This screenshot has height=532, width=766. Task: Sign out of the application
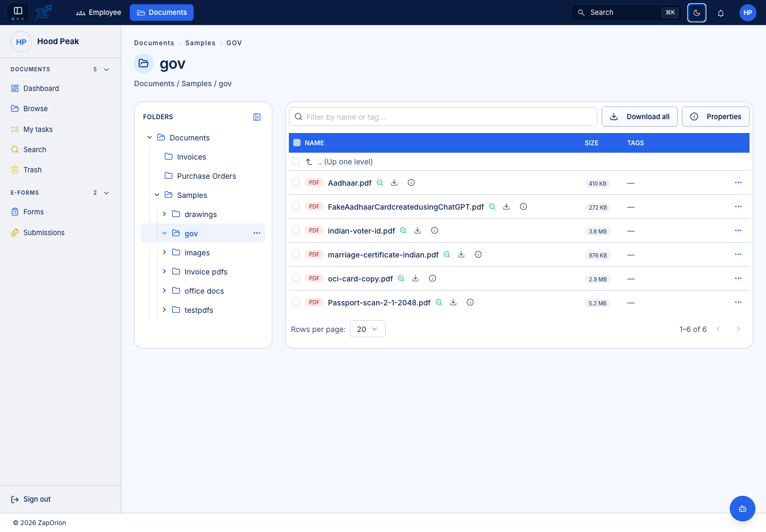[x=31, y=499]
